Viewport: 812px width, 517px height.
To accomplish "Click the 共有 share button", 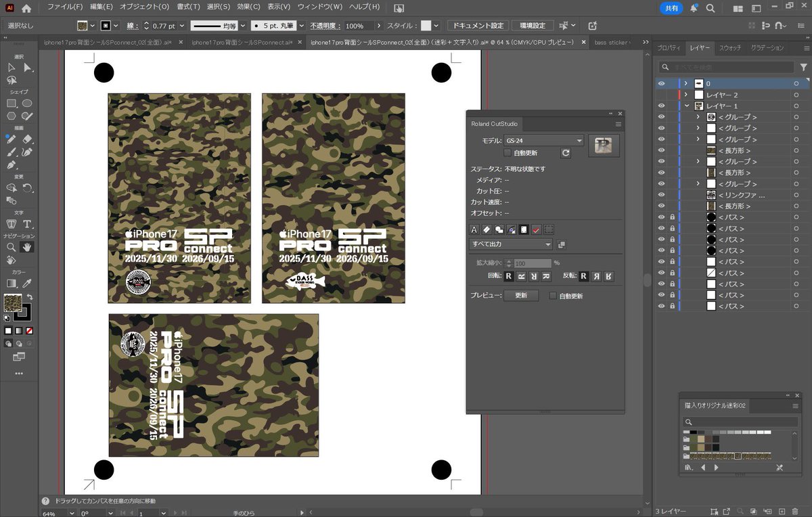I will click(x=671, y=9).
